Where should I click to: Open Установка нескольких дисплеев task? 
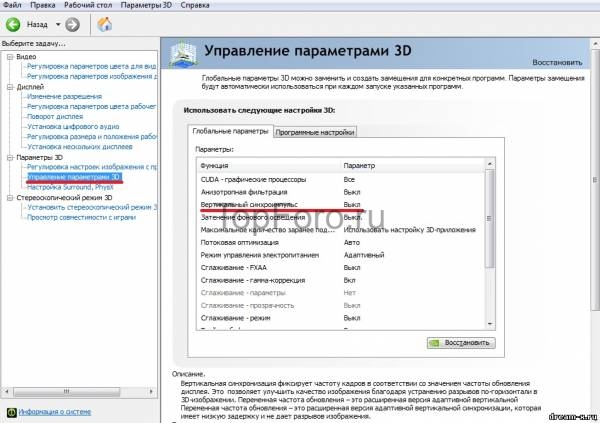(80, 147)
